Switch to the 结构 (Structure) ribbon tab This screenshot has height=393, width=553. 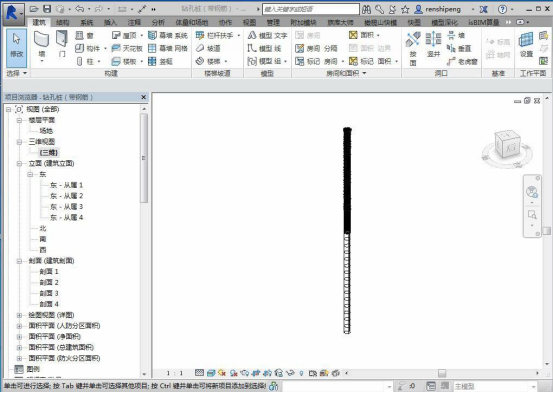click(63, 22)
